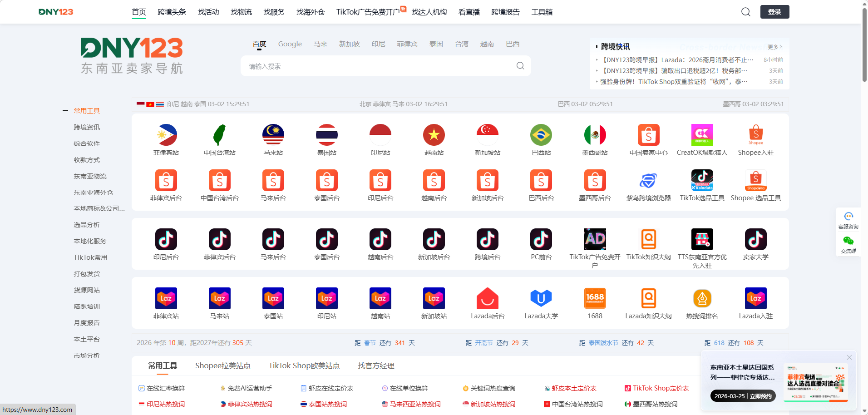Open 工具箱 in top navigation

(542, 12)
